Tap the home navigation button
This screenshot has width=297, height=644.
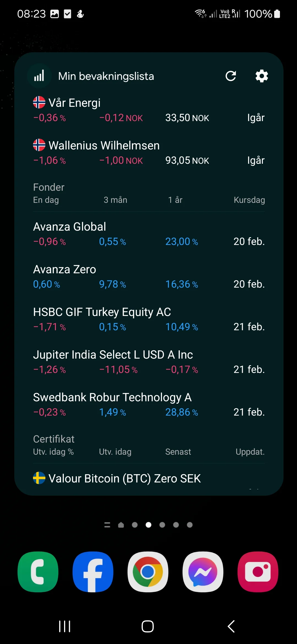click(148, 626)
